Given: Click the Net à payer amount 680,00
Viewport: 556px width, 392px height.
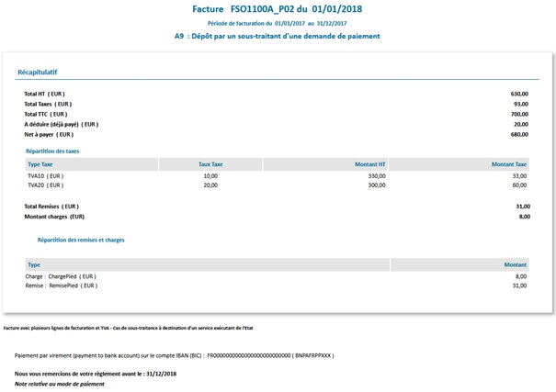Looking at the screenshot, I should pos(519,134).
